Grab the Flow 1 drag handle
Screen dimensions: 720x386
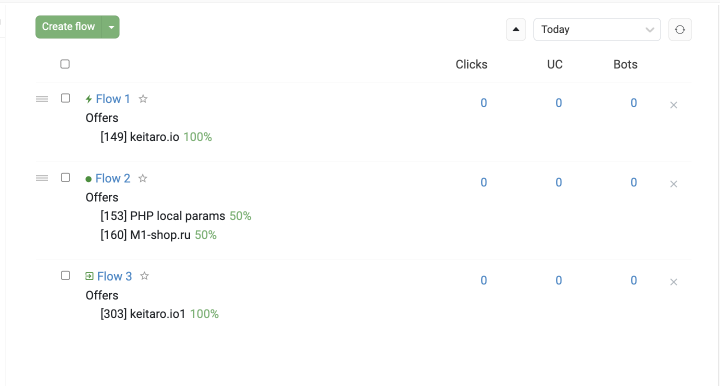coord(42,99)
